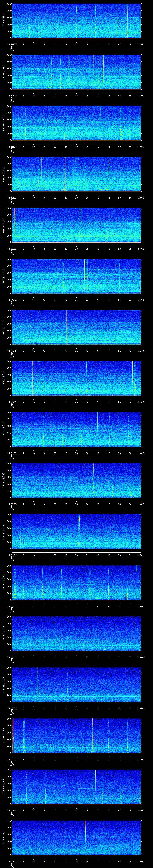The height and width of the screenshot is (868, 153).
Task: Click the '11:31:00' time axis label
Action: (x=12, y=810)
